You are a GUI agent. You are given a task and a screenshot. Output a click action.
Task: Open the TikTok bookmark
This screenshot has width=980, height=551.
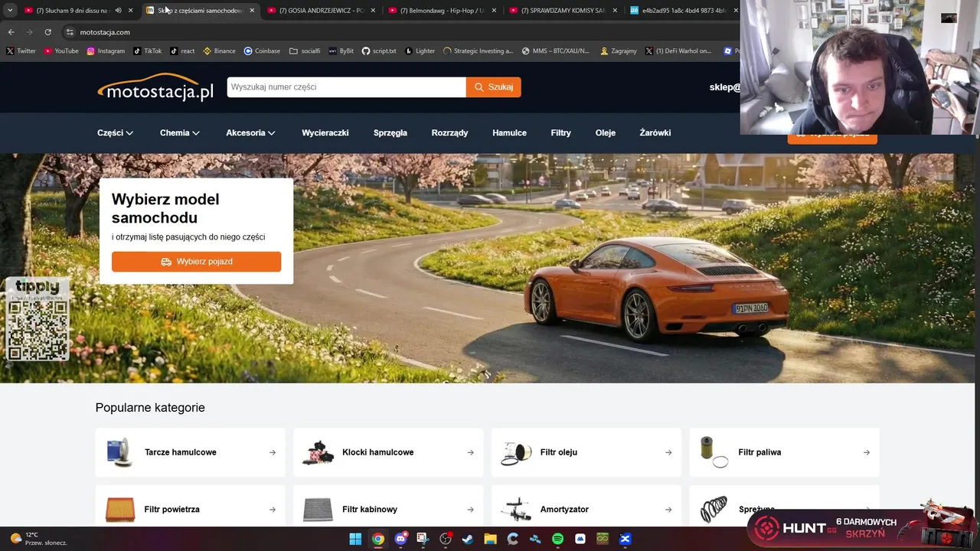tap(148, 51)
